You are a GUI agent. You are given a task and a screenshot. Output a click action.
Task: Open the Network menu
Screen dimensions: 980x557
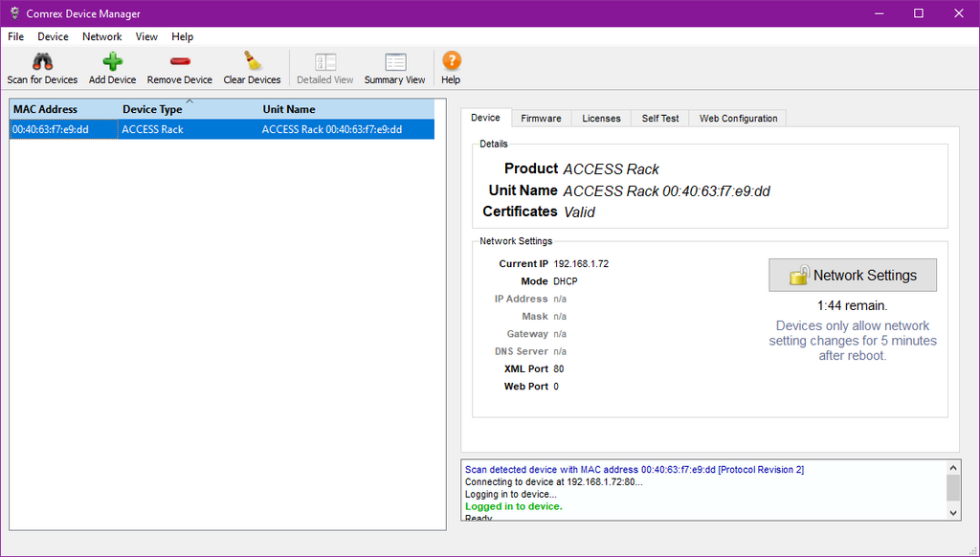tap(101, 37)
